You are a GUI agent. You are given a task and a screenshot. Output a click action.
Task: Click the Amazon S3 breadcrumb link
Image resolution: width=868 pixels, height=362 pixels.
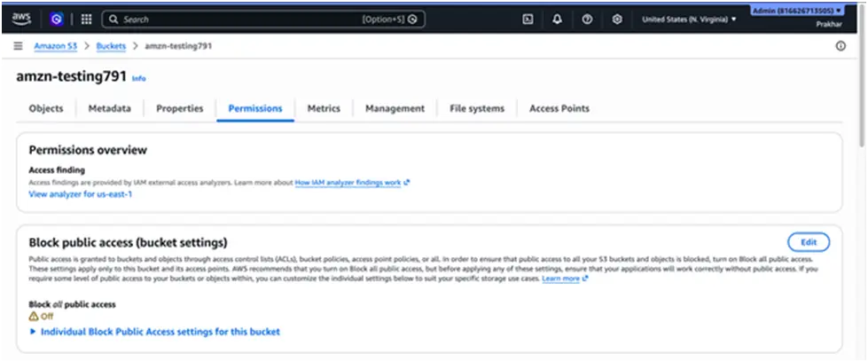click(55, 46)
